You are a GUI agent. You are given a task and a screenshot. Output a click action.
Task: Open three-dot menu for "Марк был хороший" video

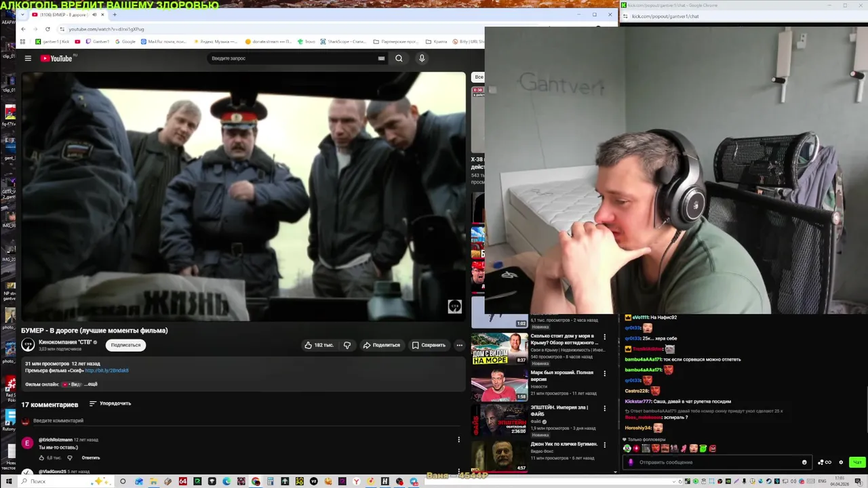click(604, 373)
